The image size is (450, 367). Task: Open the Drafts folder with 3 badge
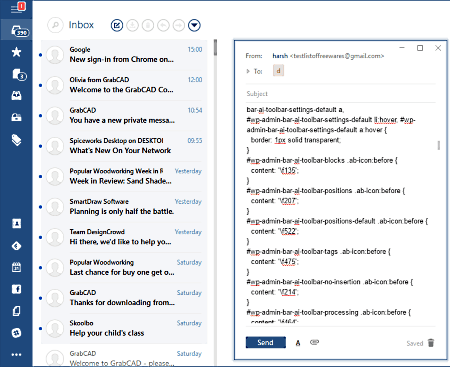(19, 74)
